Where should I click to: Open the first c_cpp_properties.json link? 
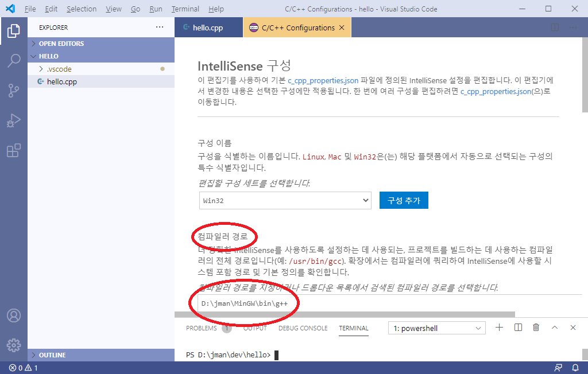323,80
